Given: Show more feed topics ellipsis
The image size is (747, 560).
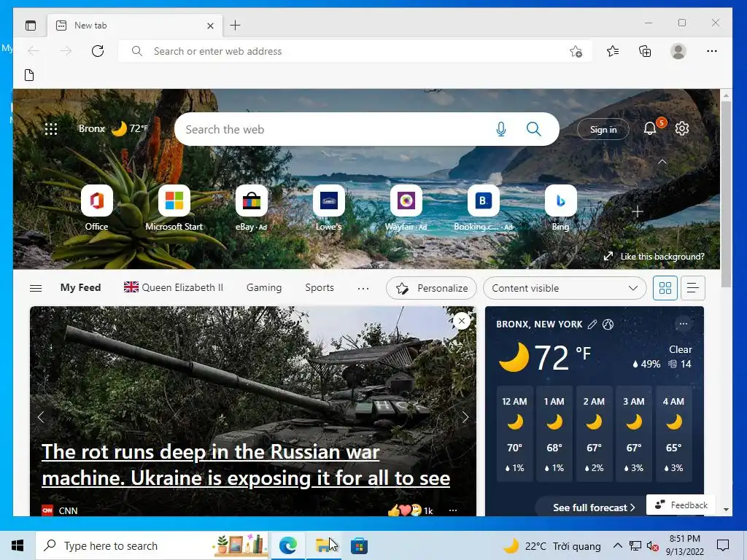Looking at the screenshot, I should pyautogui.click(x=363, y=288).
